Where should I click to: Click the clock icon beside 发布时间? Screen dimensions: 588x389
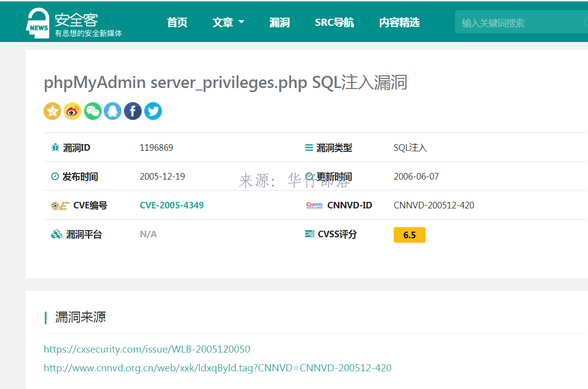tap(55, 177)
